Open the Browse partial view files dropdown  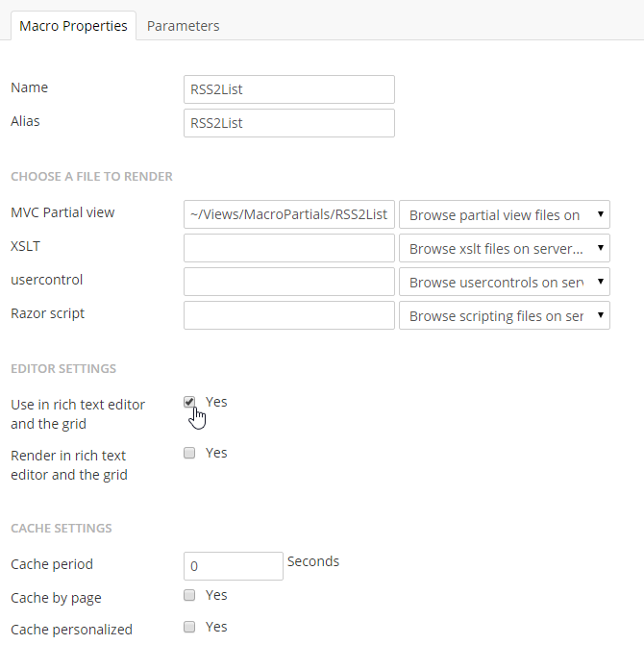click(x=504, y=214)
